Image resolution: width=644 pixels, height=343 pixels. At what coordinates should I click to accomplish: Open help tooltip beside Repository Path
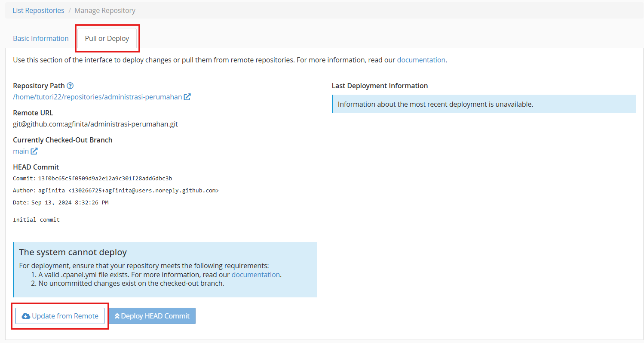click(x=70, y=85)
